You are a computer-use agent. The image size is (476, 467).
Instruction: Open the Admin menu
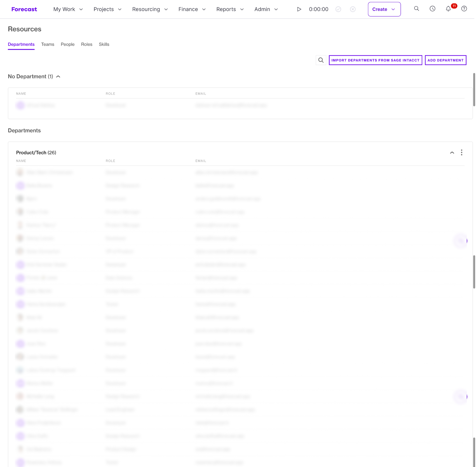(266, 9)
